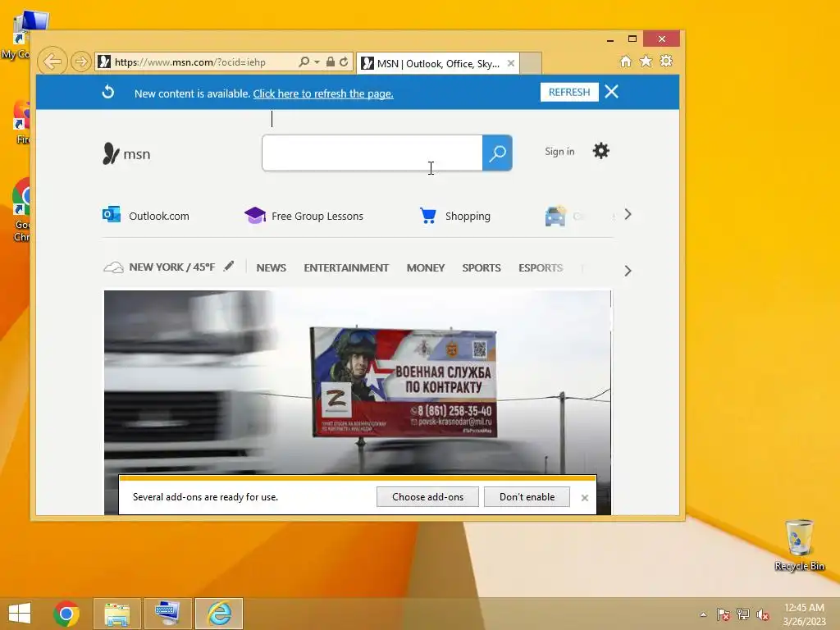Open the Shopping cart shortcut
The width and height of the screenshot is (840, 630).
pyautogui.click(x=454, y=216)
